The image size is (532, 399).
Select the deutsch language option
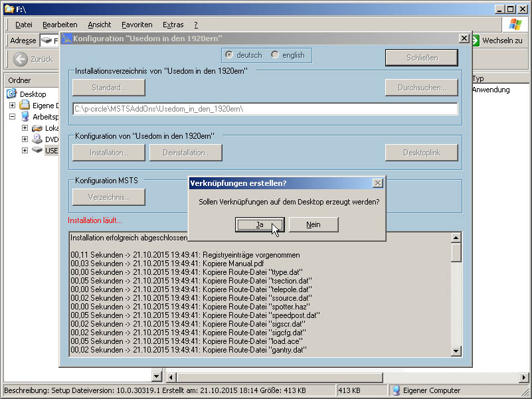pyautogui.click(x=229, y=55)
